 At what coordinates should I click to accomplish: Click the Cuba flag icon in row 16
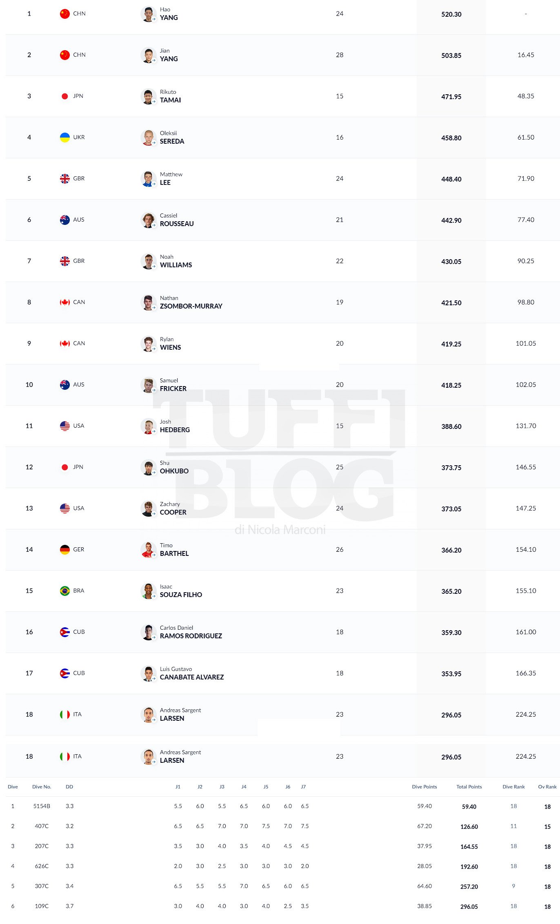(x=64, y=632)
